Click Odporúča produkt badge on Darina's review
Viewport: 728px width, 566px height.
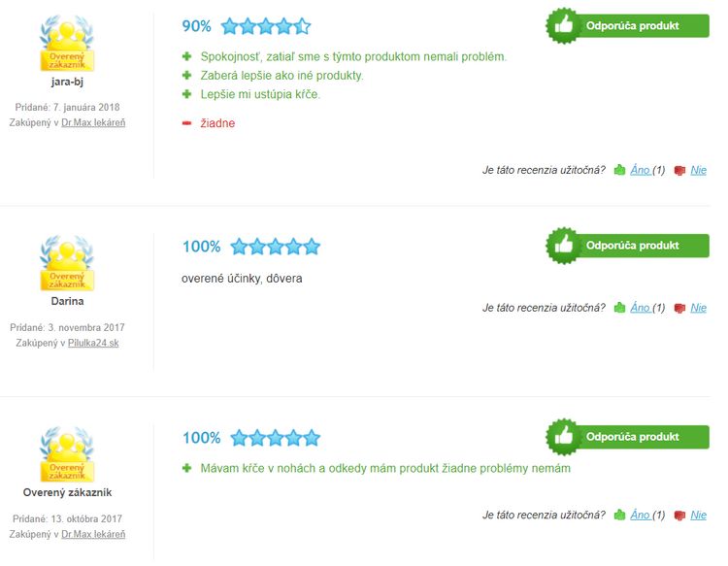(x=628, y=246)
